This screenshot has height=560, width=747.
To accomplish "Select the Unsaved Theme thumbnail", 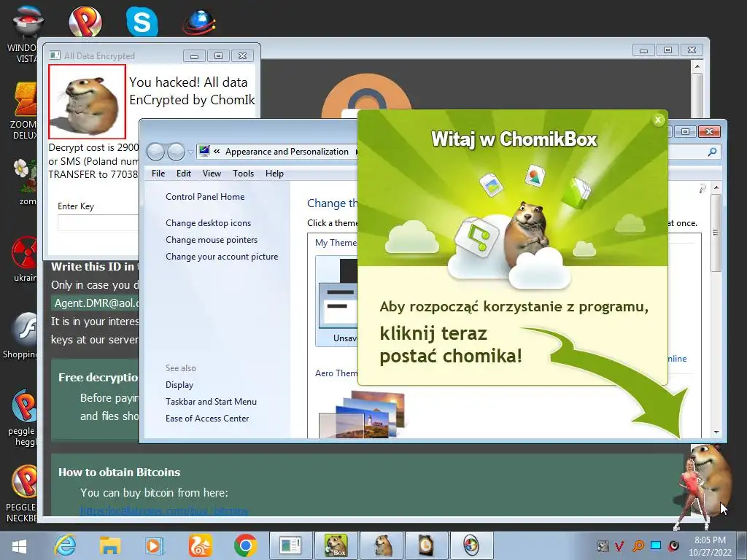I will [x=337, y=300].
